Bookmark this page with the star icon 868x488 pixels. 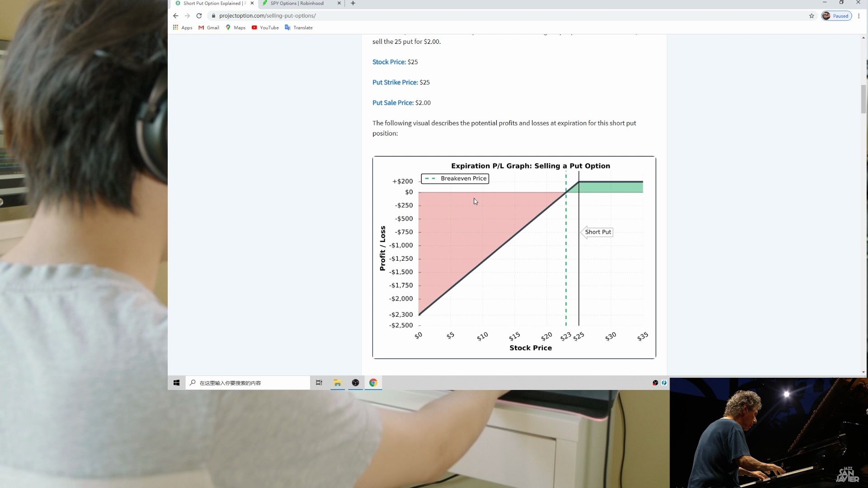pos(811,16)
